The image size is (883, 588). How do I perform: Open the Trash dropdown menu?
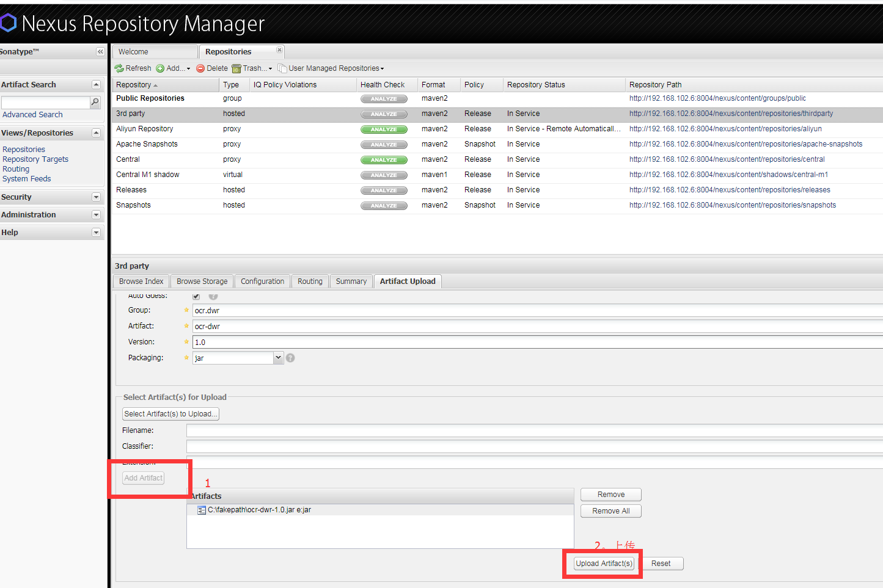(x=252, y=68)
